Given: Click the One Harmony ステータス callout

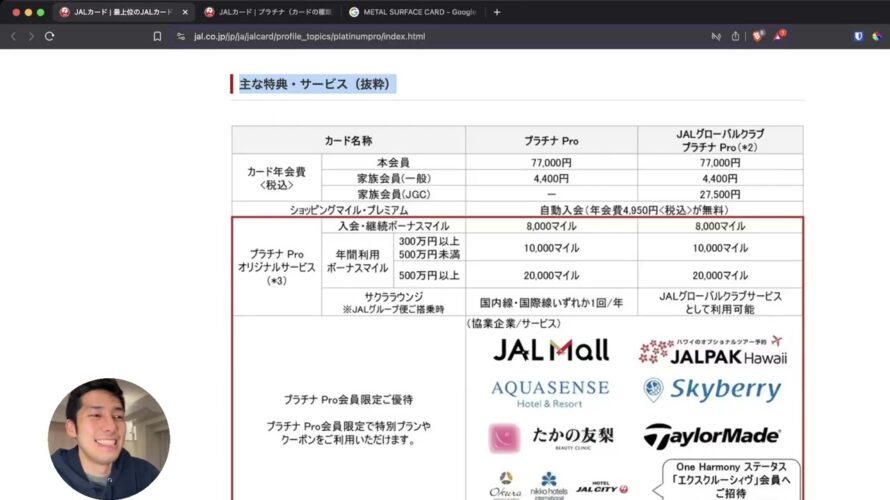Looking at the screenshot, I should click(731, 480).
